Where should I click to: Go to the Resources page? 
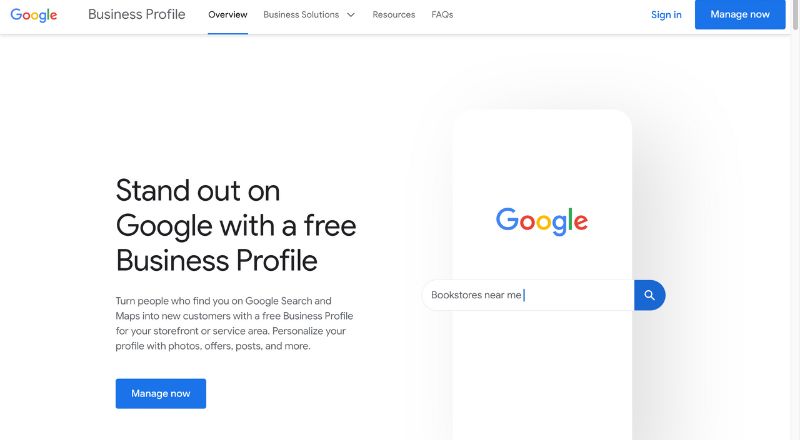point(394,15)
